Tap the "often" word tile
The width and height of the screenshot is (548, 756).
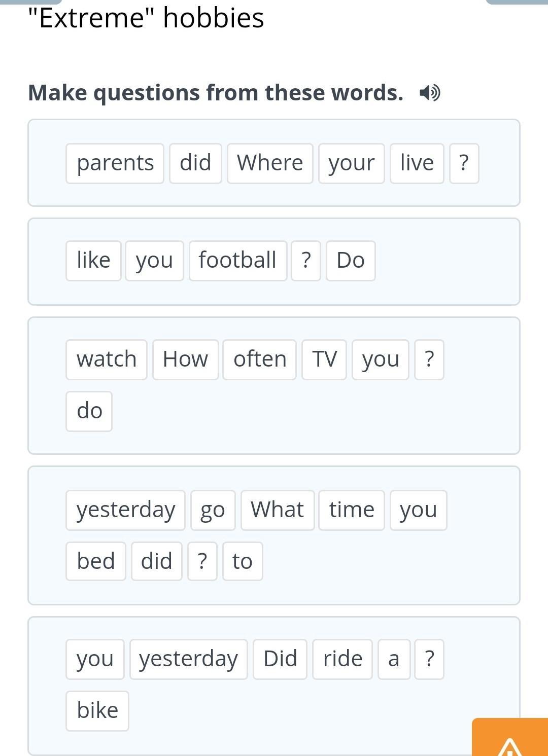[260, 359]
